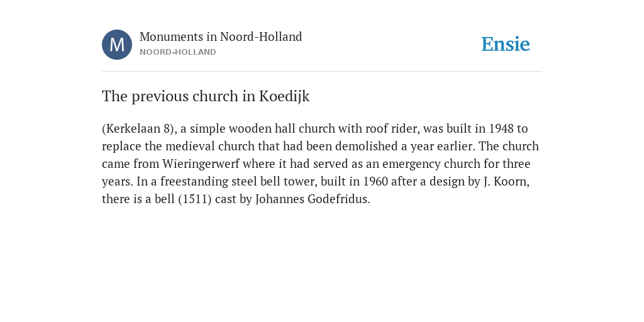This screenshot has height=322, width=644.
Task: Click the round blue M avatar icon
Action: pyautogui.click(x=117, y=45)
